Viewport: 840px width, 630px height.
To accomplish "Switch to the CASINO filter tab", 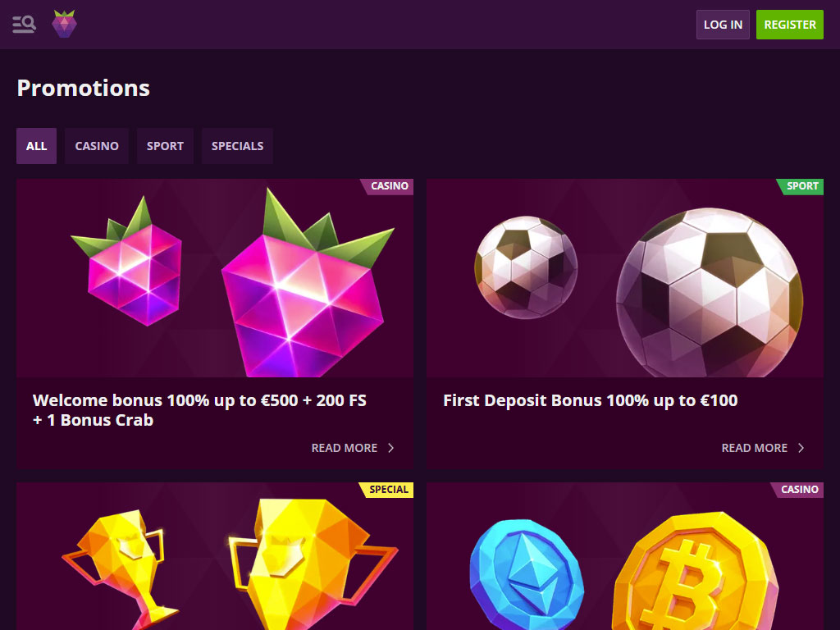I will click(x=97, y=146).
